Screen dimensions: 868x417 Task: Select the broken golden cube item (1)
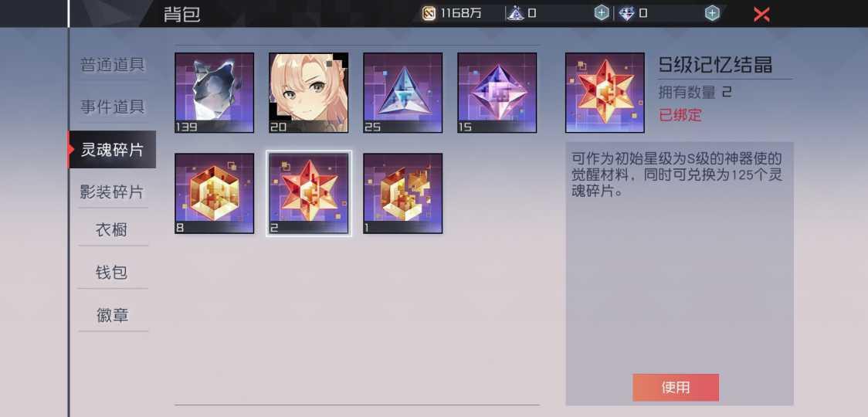[402, 193]
